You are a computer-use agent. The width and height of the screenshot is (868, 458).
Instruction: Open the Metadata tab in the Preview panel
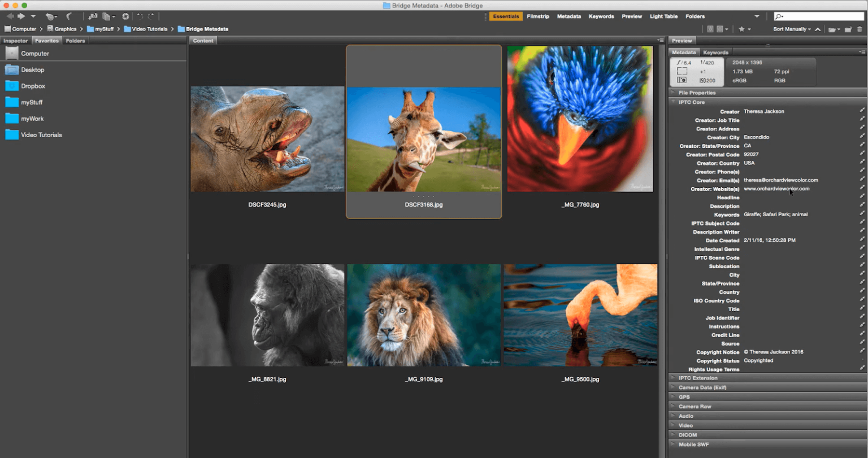coord(684,52)
